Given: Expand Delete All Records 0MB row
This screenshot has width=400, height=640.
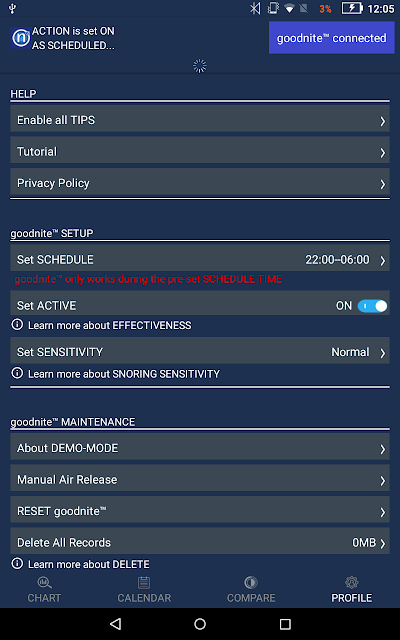Looking at the screenshot, I should 200,542.
